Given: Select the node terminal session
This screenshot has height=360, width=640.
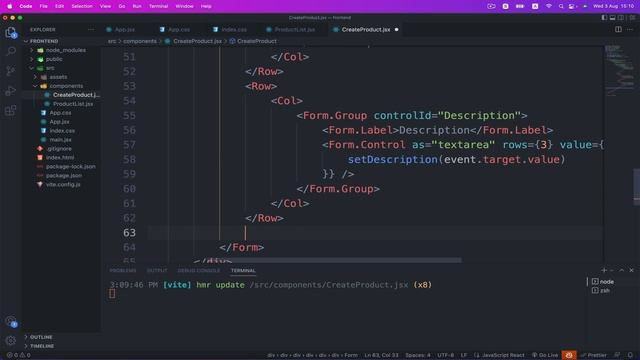Looking at the screenshot, I should (x=603, y=282).
